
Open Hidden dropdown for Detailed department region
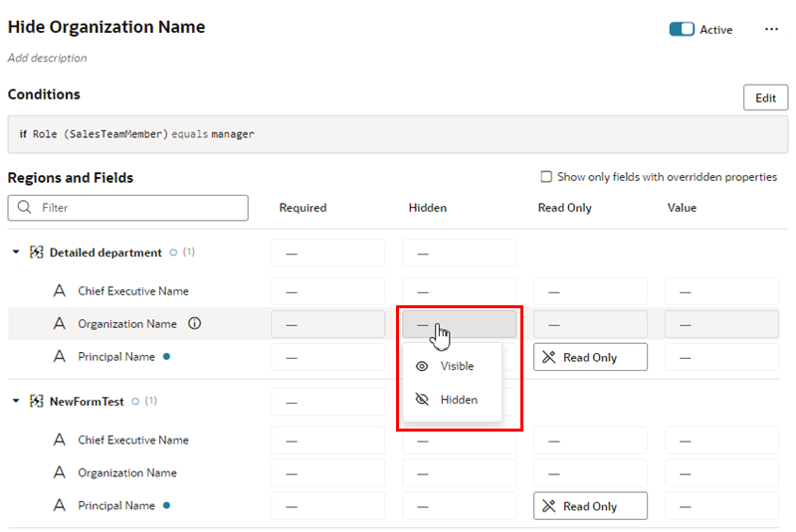tap(459, 253)
